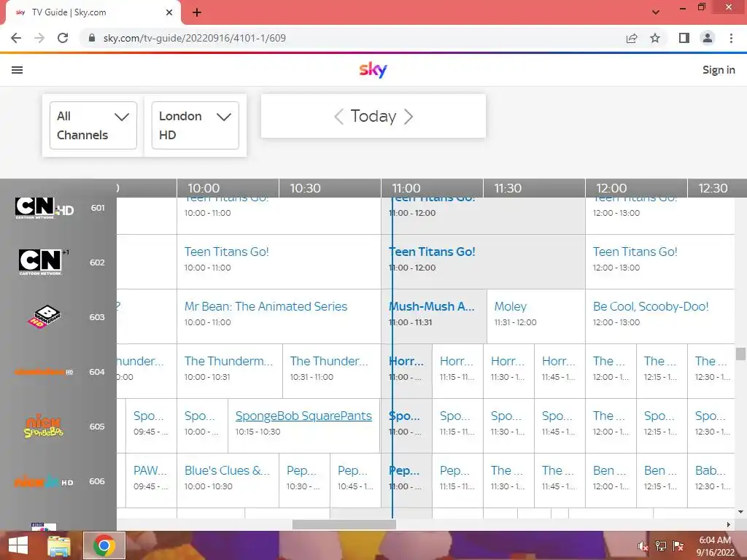This screenshot has width=747, height=560.
Task: Open The Thundermans 10:31 - 11:00
Action: [332, 371]
